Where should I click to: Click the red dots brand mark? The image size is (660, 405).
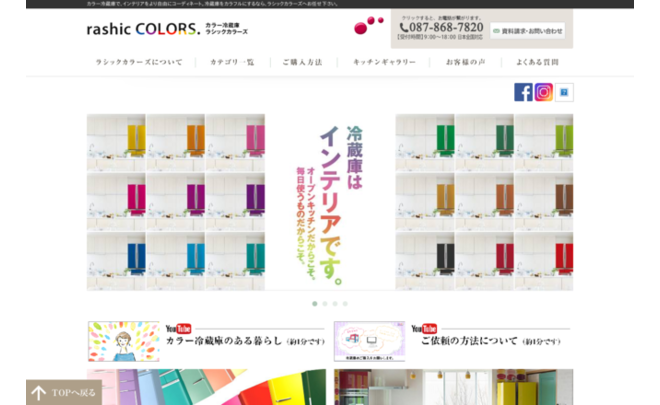click(x=368, y=23)
